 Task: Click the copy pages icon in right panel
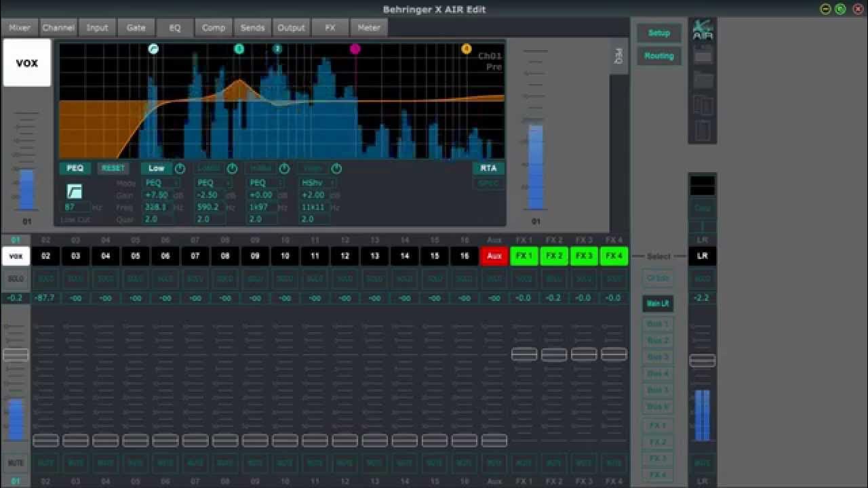(x=703, y=105)
